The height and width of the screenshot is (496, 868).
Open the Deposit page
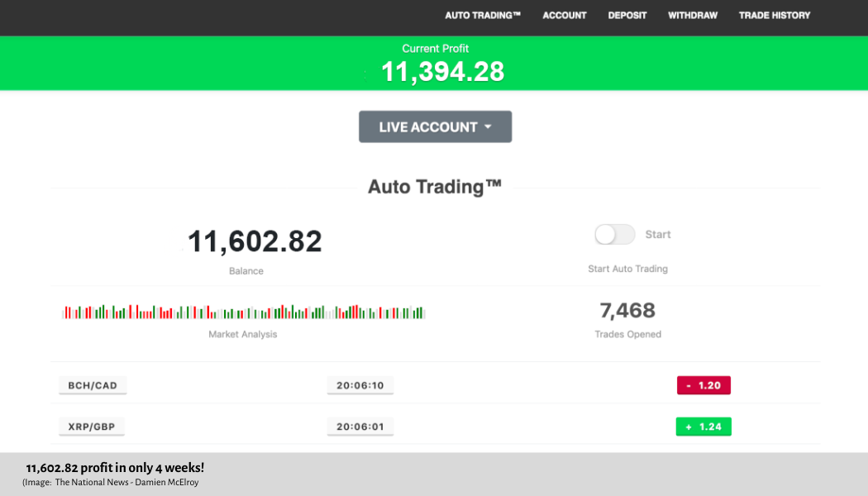tap(627, 15)
